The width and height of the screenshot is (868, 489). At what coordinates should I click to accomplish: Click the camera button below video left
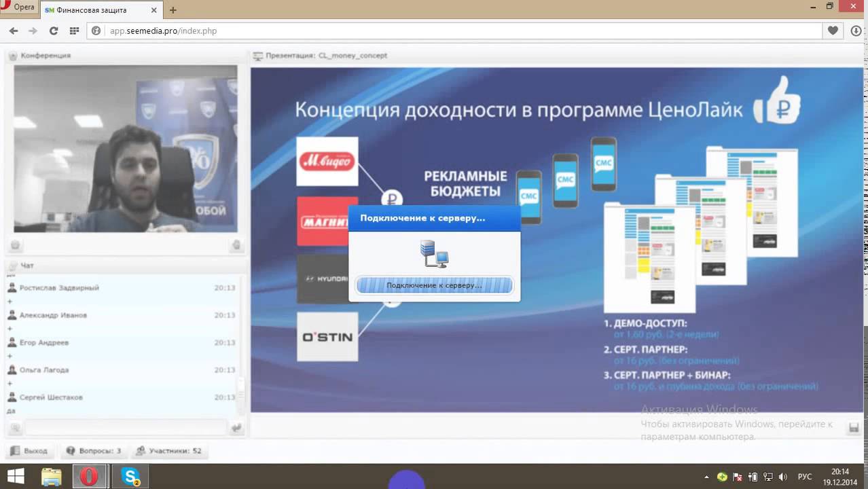(16, 245)
